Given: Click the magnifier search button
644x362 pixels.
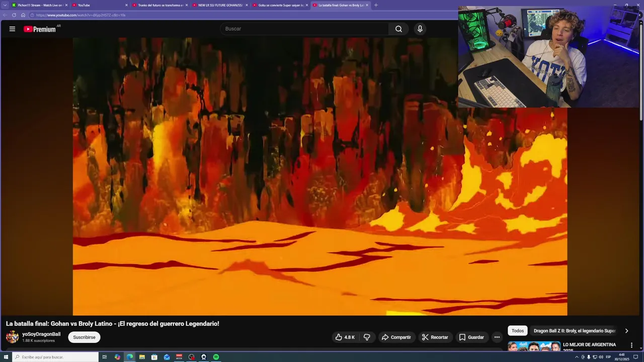Looking at the screenshot, I should 398,29.
